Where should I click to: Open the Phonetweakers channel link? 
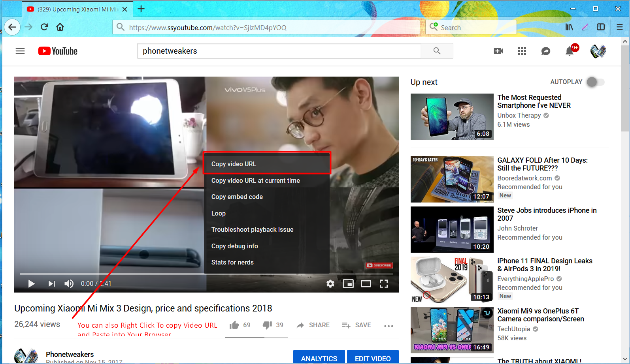(x=70, y=354)
